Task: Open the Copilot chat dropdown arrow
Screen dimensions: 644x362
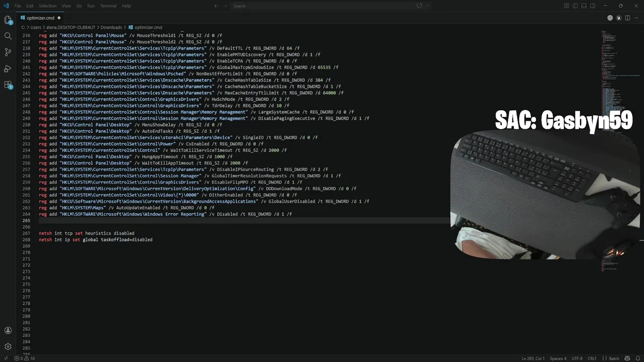Action: (x=428, y=6)
